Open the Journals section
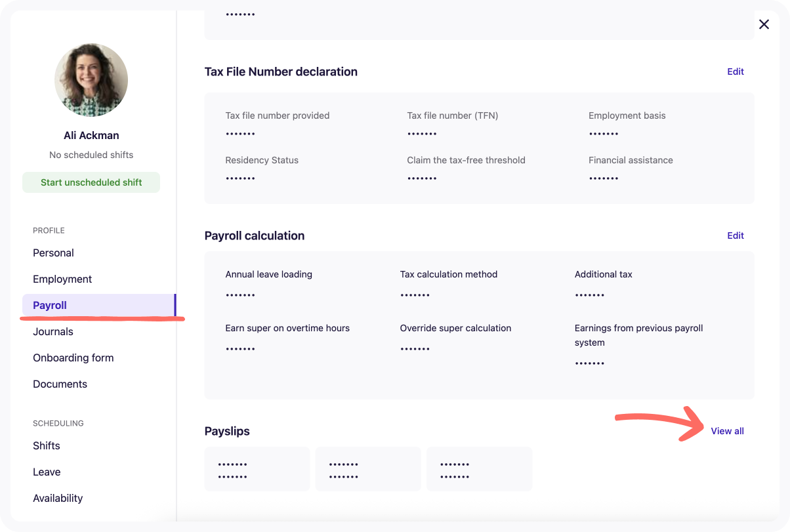This screenshot has height=532, width=790. click(53, 331)
